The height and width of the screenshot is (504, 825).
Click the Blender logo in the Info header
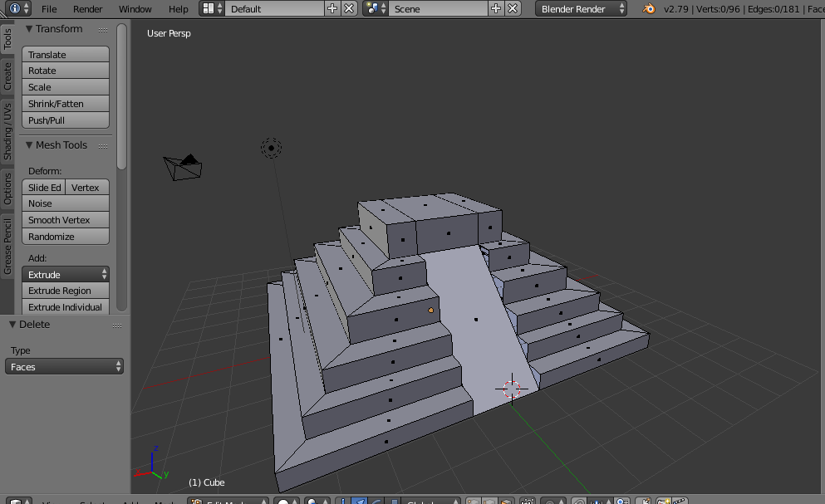[x=647, y=9]
